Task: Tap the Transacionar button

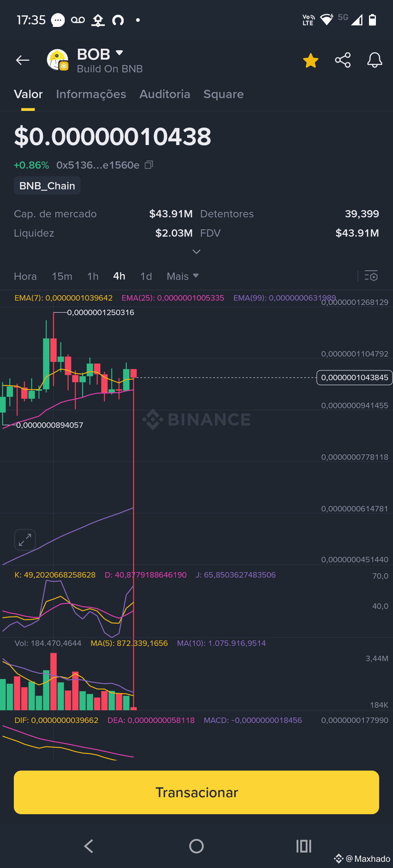Action: click(x=196, y=792)
